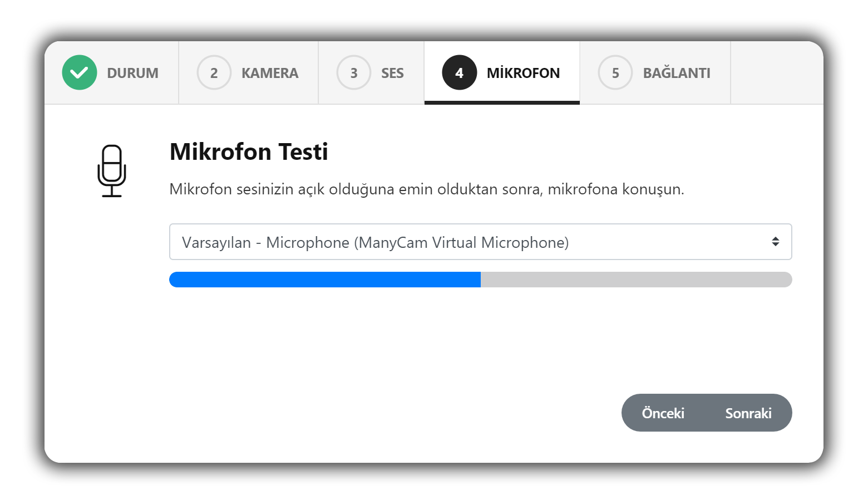Select the step 3 circle icon

click(354, 72)
